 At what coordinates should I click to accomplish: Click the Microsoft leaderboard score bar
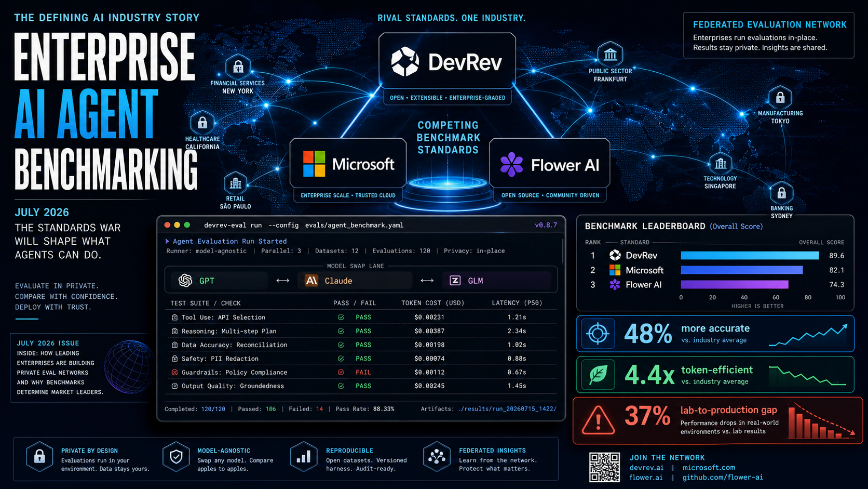pos(742,270)
